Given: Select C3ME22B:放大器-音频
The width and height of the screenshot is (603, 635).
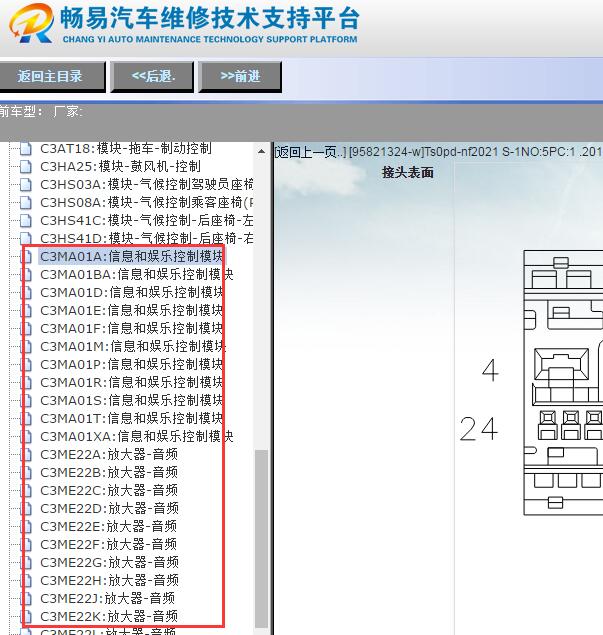Looking at the screenshot, I should pyautogui.click(x=109, y=473).
